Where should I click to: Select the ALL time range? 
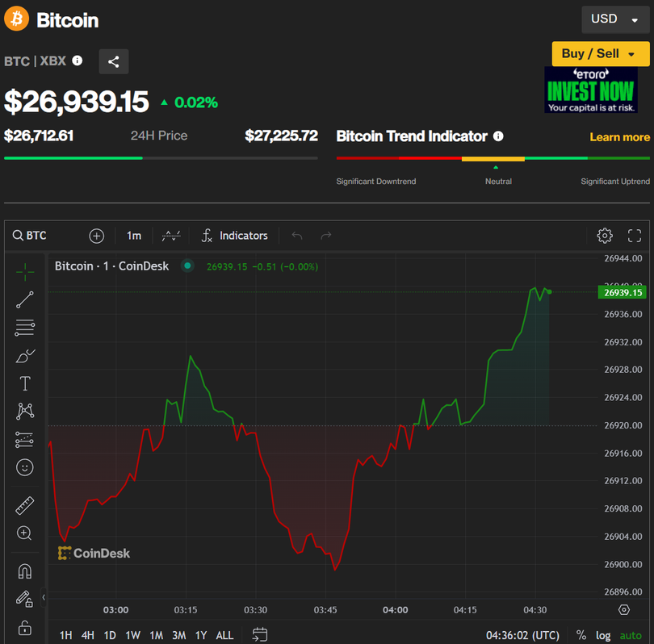coord(224,635)
